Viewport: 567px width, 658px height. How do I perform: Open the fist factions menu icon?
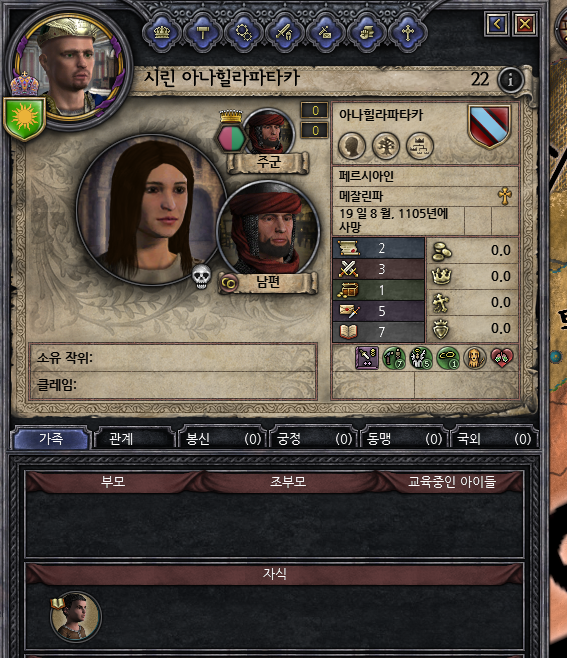[366, 32]
